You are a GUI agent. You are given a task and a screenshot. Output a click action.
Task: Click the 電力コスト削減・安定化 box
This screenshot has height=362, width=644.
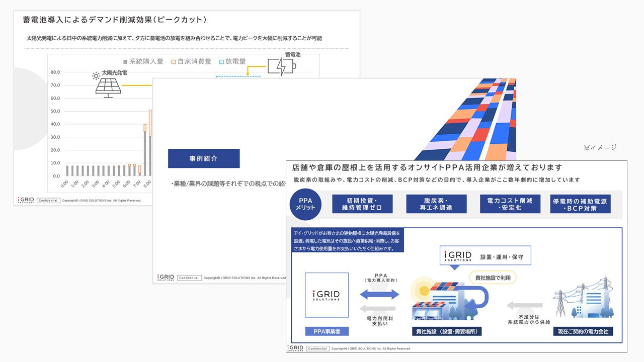[x=510, y=204]
